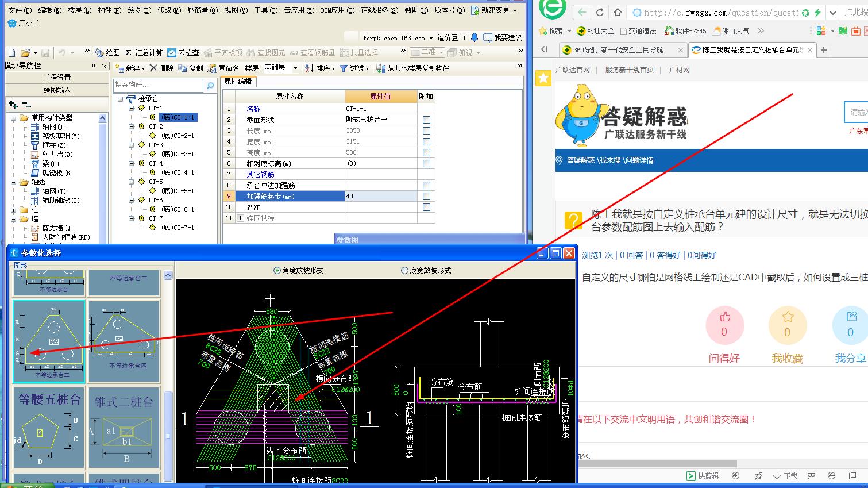868x488 pixels.
Task: Tick the 附加 checkbox for 承台单边加强筋
Action: tap(426, 185)
